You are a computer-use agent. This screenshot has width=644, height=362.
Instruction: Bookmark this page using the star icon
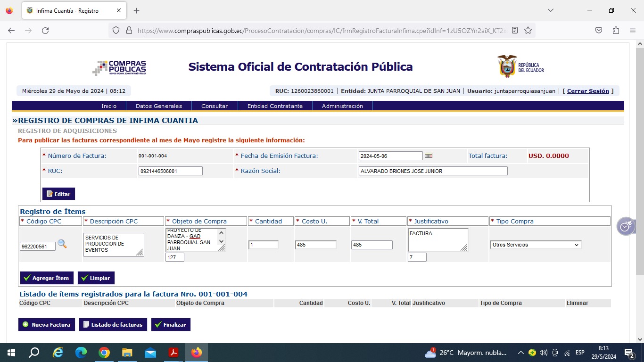528,30
